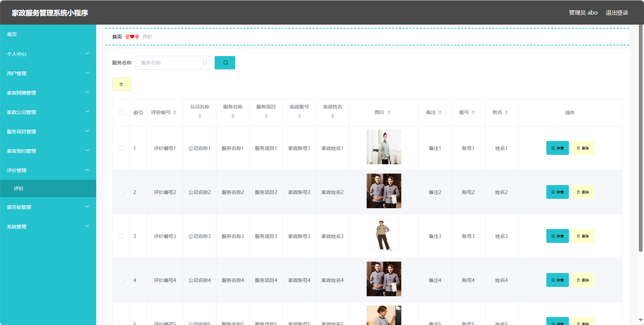Viewport: 644px width, 325px height.
Task: Go to 首页 in the sidebar
Action: [48, 34]
